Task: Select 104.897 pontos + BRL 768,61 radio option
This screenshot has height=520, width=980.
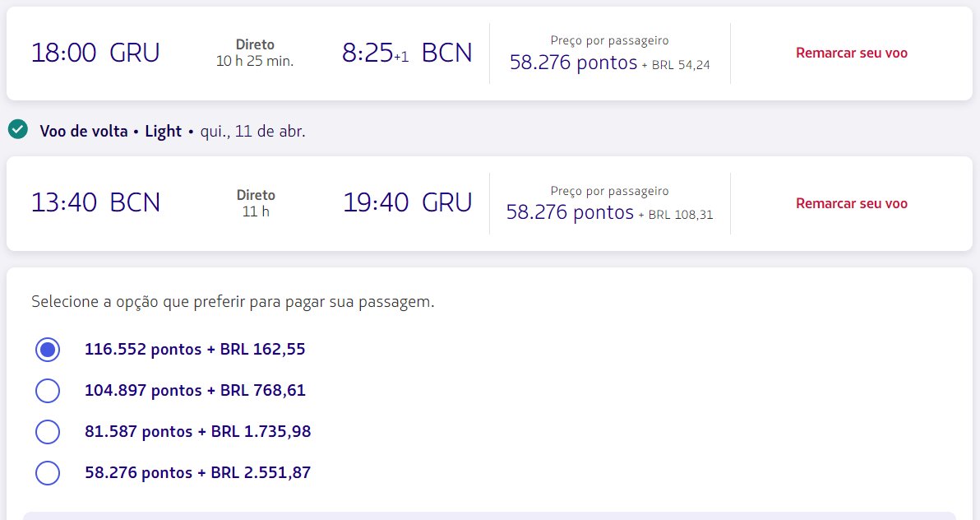Action: pos(48,391)
